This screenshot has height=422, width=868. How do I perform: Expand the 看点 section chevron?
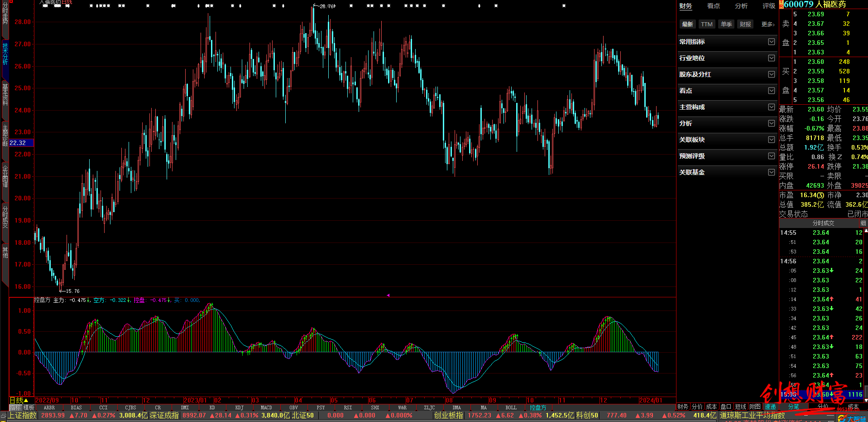pyautogui.click(x=772, y=91)
